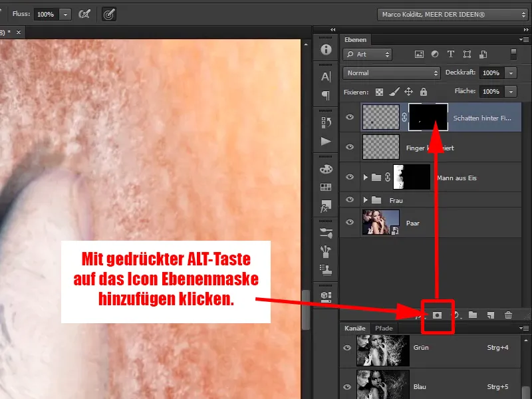Delete layer with the trash icon
This screenshot has height=399, width=532.
[508, 315]
